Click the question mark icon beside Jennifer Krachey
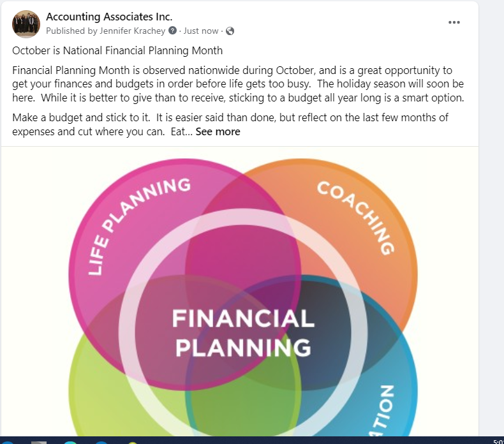Screen dimensions: 504x444 [x=173, y=31]
